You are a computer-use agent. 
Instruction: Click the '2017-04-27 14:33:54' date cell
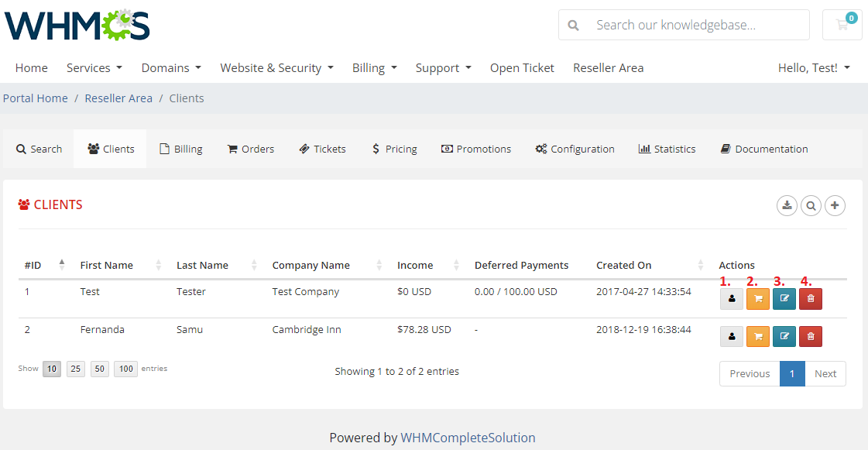(643, 292)
